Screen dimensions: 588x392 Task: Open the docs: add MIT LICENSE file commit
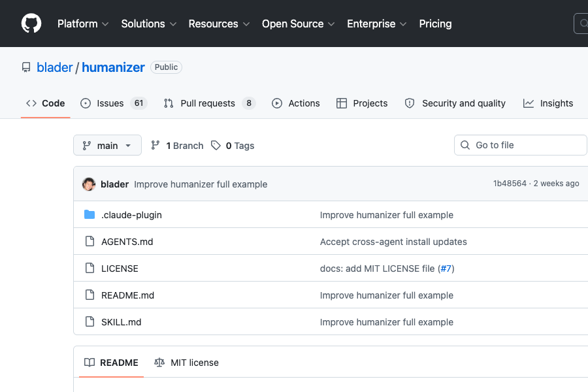377,269
